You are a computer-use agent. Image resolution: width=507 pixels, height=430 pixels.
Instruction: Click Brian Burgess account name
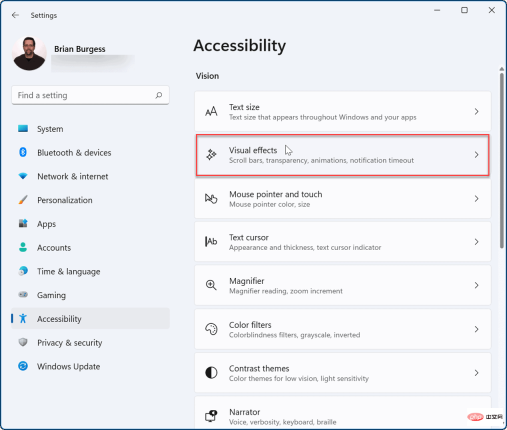[x=80, y=49]
